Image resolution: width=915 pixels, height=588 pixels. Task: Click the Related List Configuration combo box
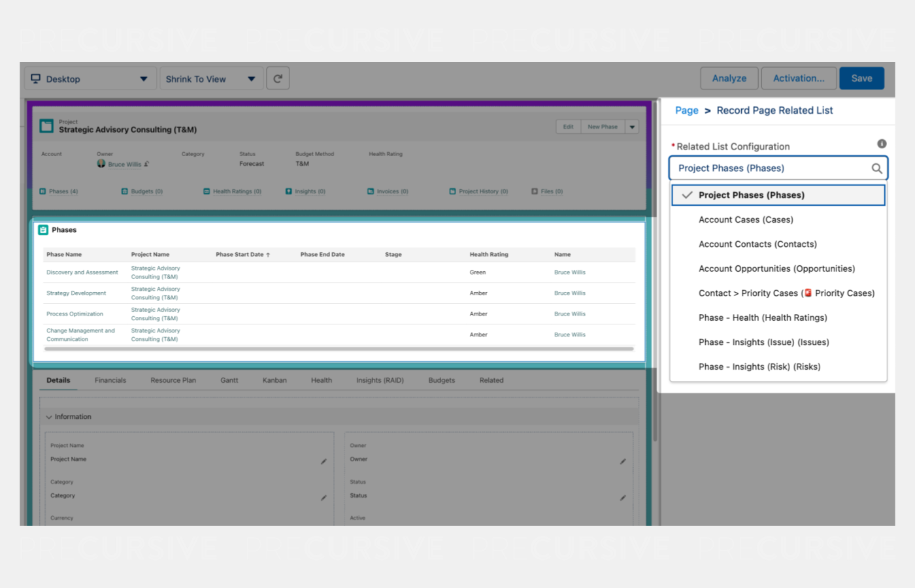pos(778,168)
